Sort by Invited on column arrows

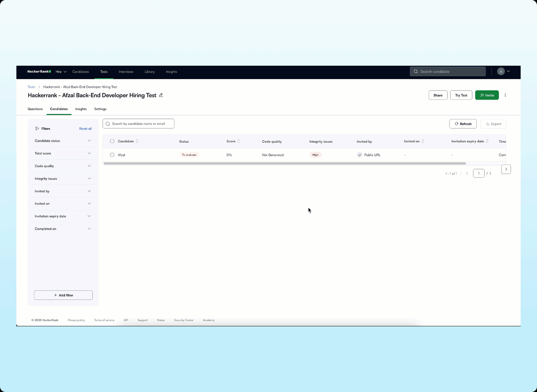click(x=423, y=141)
